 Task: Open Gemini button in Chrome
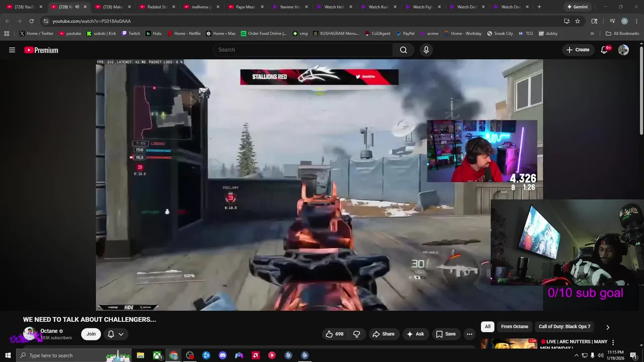[577, 7]
